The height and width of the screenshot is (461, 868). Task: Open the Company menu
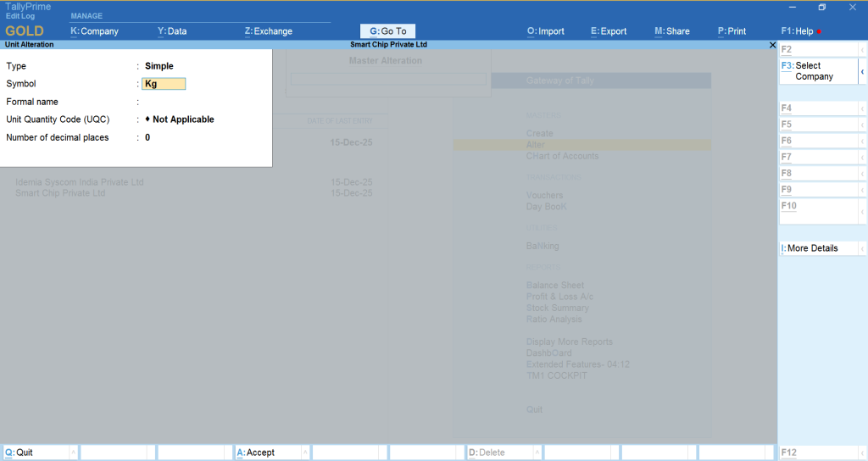[x=94, y=31]
